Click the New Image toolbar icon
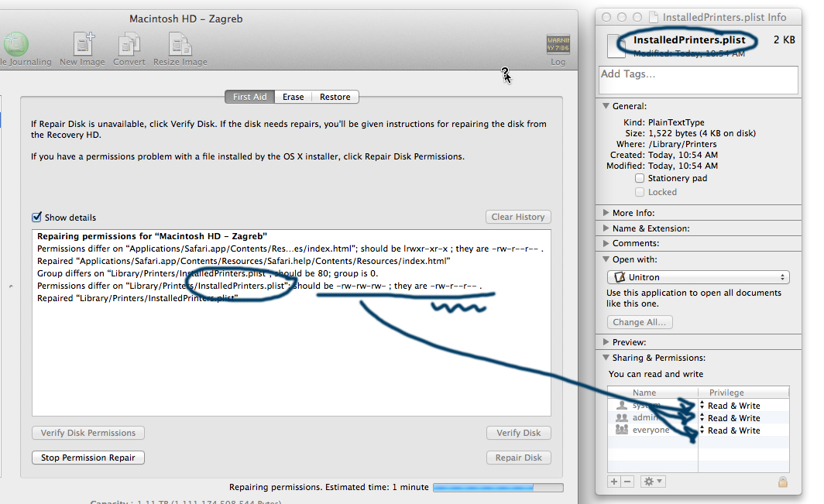This screenshot has height=504, width=824. [x=83, y=43]
